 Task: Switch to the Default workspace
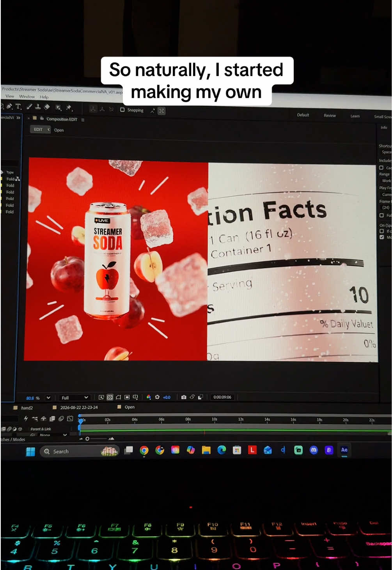coord(303,115)
